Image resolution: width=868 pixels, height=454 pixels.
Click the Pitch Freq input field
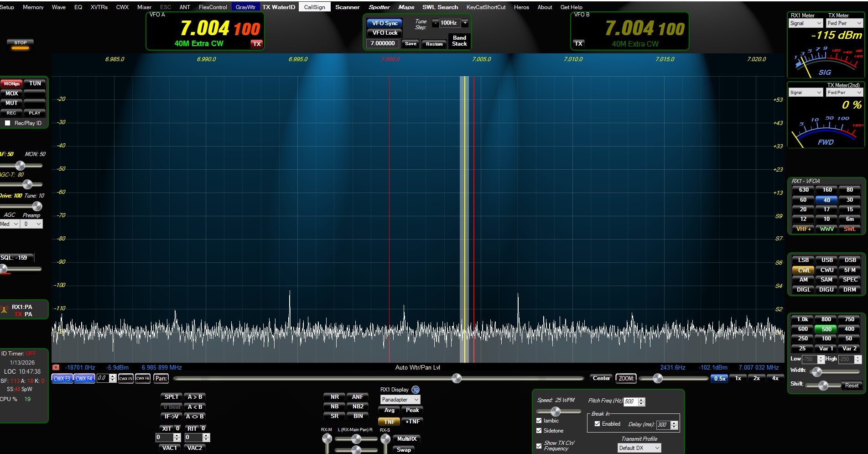click(630, 402)
